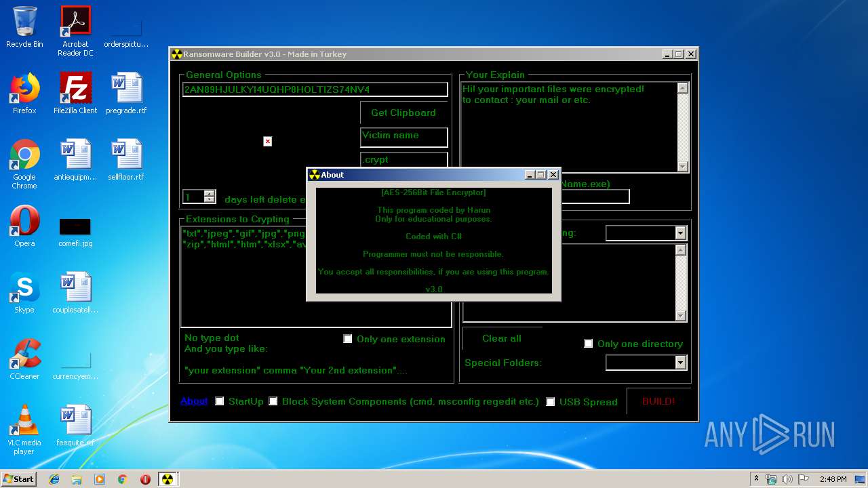
Task: Open media player taskbar icon
Action: pyautogui.click(x=100, y=479)
